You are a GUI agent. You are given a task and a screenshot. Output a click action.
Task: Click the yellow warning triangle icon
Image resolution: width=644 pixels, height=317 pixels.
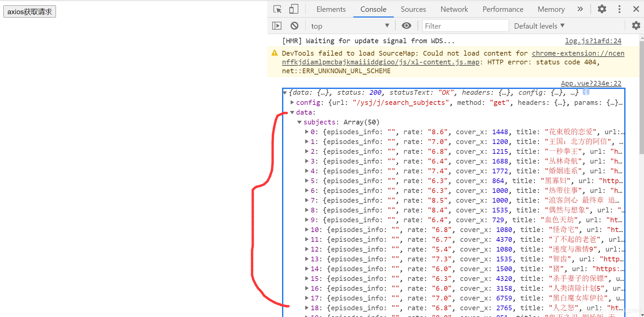point(275,53)
